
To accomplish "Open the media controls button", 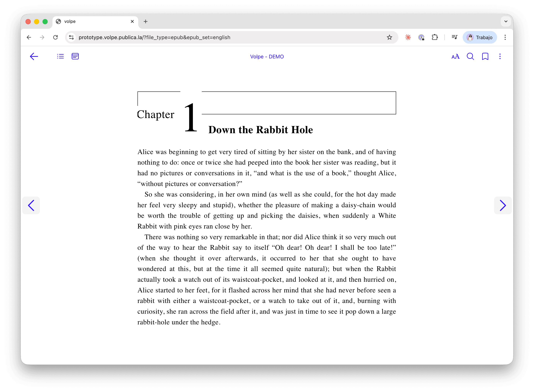I will 455,37.
